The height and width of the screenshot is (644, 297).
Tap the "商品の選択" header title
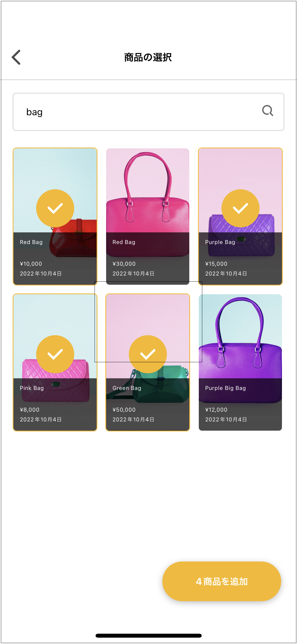(148, 57)
